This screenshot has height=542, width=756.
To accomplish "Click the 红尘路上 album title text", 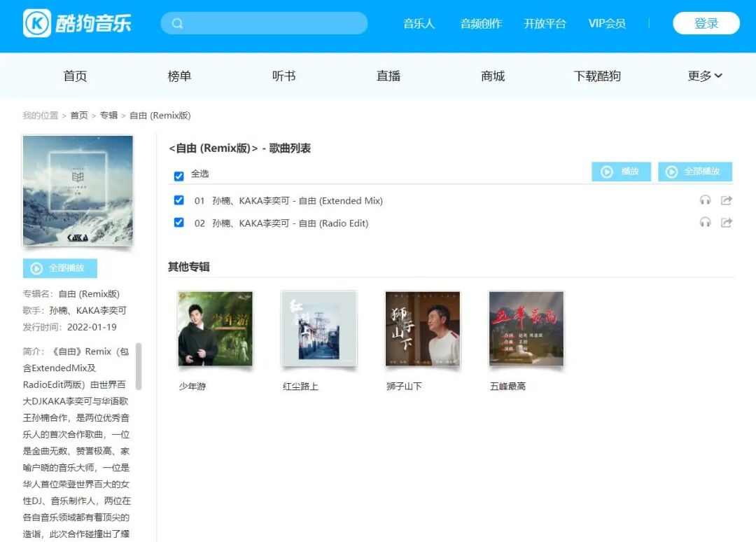I will pos(300,387).
